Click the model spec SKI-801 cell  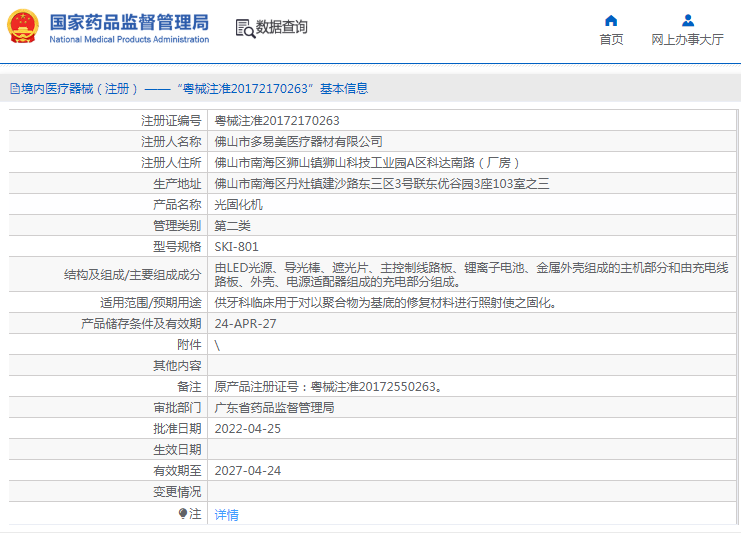[236, 247]
